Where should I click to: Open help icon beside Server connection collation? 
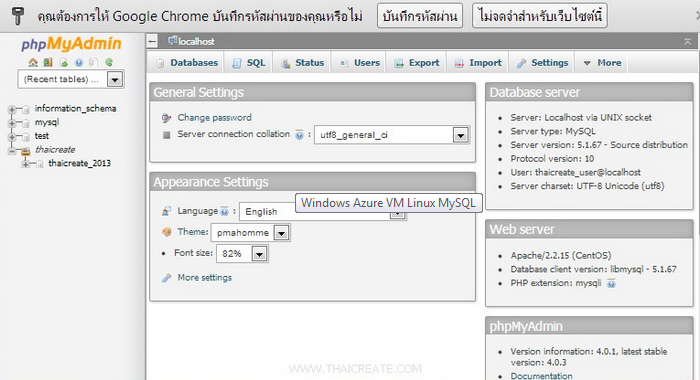[300, 135]
